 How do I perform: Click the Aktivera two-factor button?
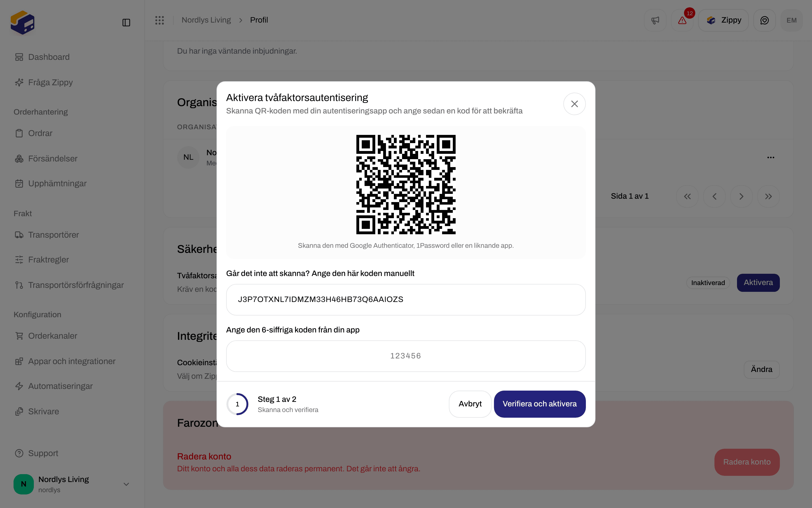[x=758, y=283]
